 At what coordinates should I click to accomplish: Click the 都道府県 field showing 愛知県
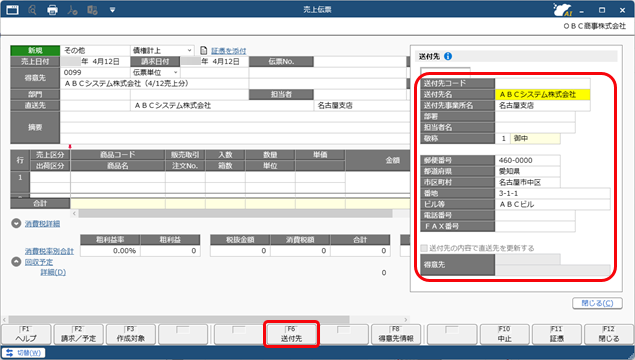click(x=528, y=171)
